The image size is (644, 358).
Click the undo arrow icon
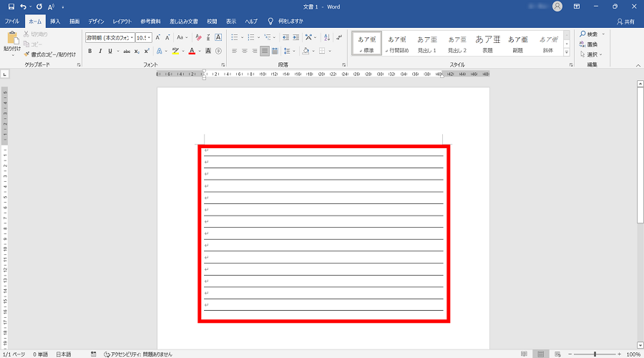tap(24, 6)
